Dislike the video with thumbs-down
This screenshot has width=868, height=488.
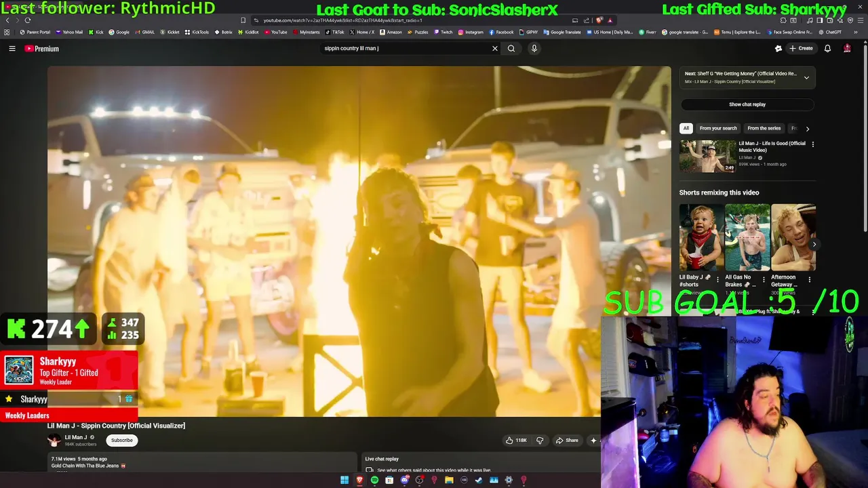tap(540, 441)
